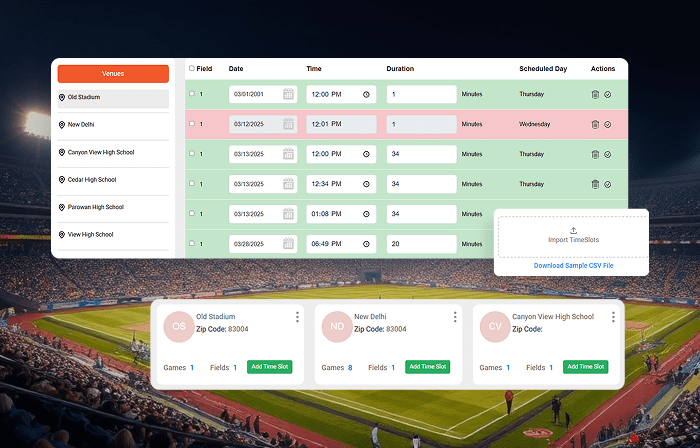
Task: Select Parowan High School in the venues list
Action: coord(113,207)
